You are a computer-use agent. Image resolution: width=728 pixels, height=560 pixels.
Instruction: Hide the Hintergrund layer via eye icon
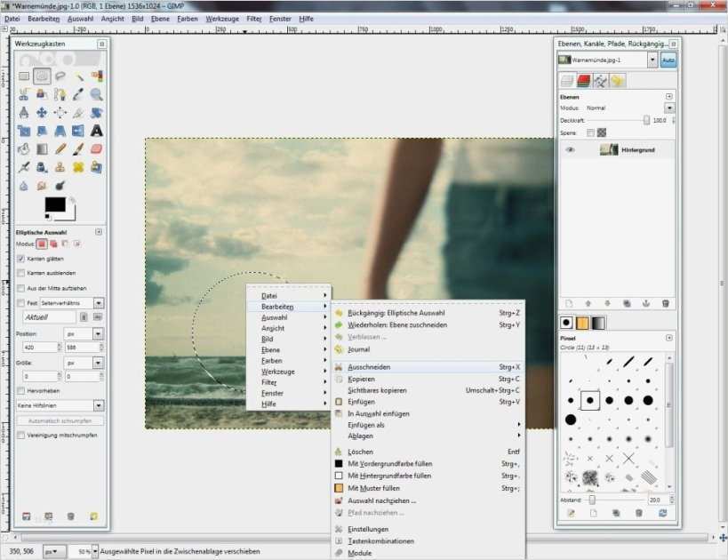point(570,150)
